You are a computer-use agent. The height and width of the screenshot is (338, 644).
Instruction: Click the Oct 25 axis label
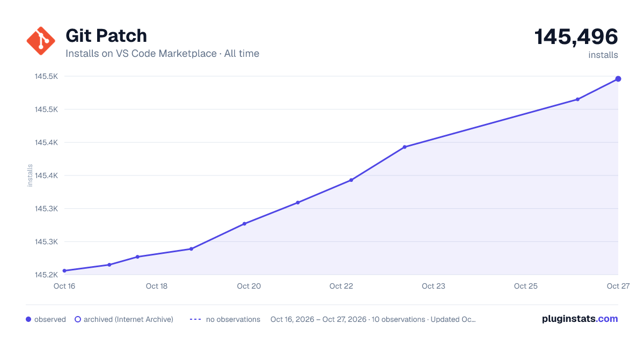point(526,286)
